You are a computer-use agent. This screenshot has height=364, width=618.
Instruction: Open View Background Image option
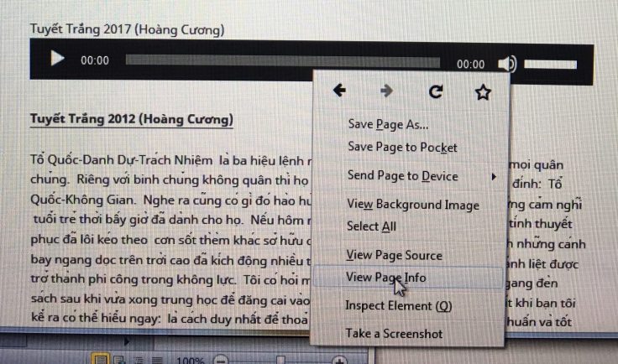coord(413,205)
